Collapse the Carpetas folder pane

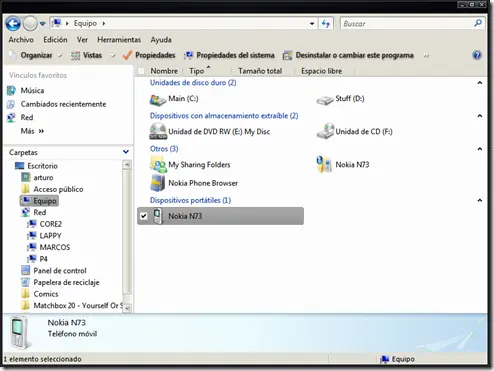tap(126, 152)
